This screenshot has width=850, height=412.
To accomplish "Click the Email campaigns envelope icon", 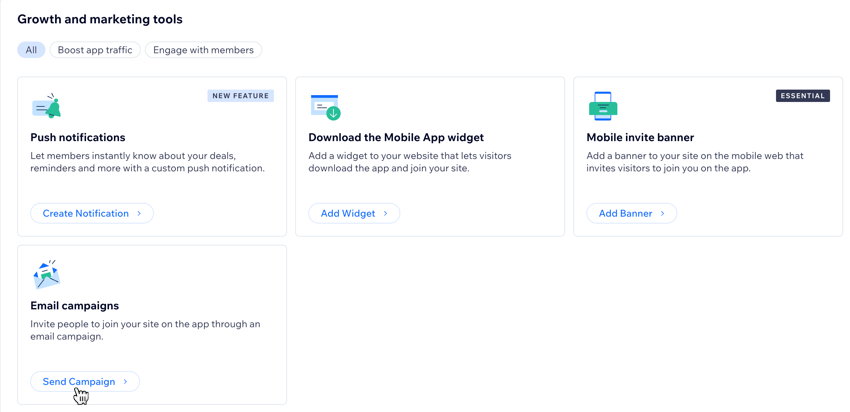I will [x=46, y=274].
